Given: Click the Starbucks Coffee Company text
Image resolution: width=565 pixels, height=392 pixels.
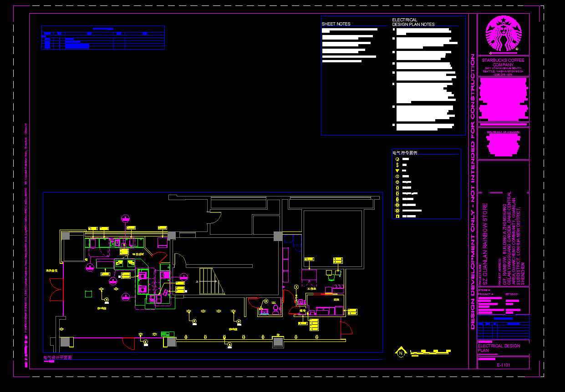Looking at the screenshot, I should pyautogui.click(x=503, y=63).
